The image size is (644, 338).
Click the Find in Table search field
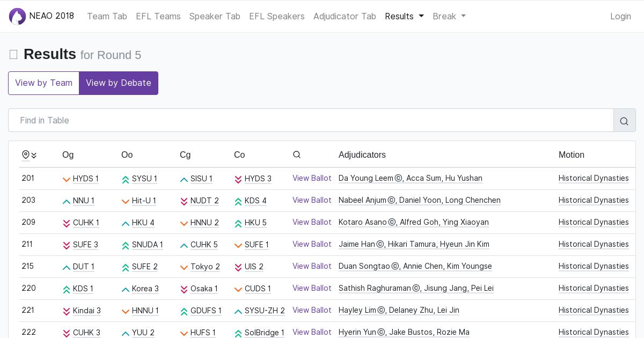click(x=311, y=121)
